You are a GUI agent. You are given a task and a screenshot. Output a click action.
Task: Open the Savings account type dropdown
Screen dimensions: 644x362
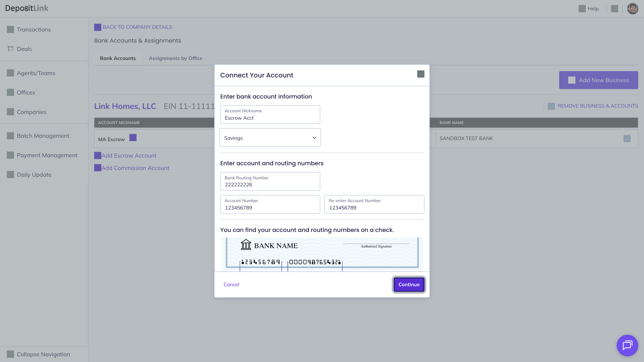click(x=270, y=138)
